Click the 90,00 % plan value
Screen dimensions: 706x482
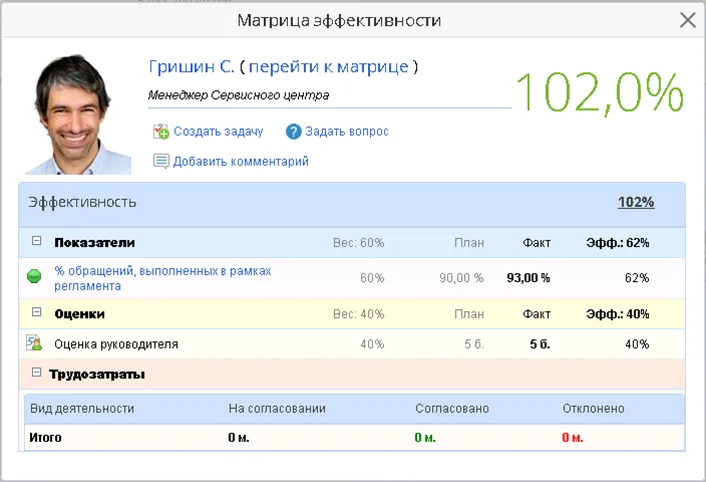[x=461, y=278]
